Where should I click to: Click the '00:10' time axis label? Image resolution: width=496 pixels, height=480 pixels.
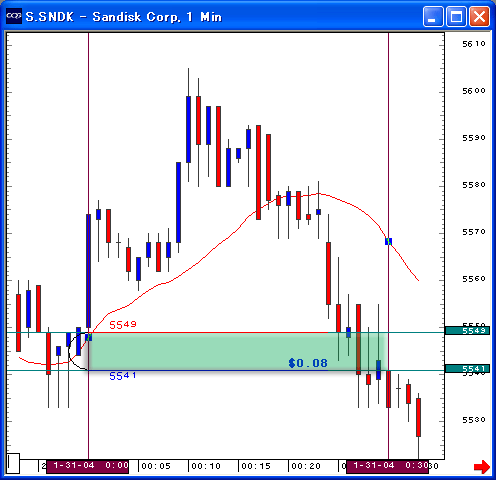click(x=206, y=466)
